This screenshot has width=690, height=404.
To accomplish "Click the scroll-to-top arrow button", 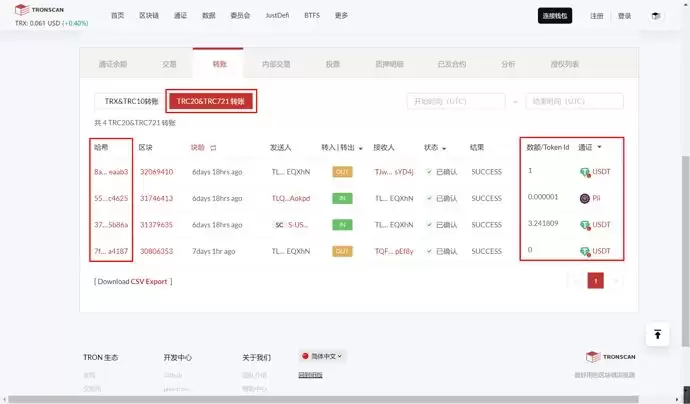I will 657,334.
